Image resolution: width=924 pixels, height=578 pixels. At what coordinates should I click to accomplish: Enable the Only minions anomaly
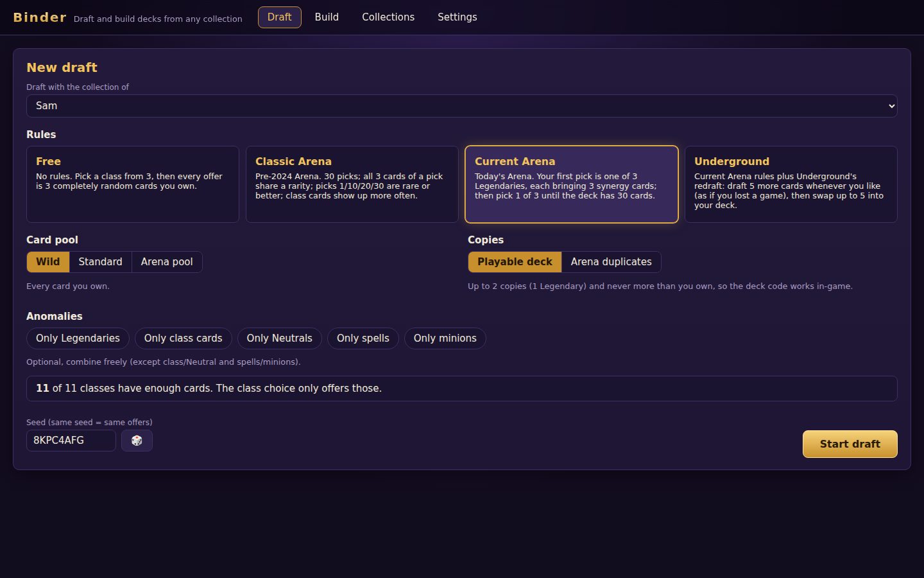point(445,338)
